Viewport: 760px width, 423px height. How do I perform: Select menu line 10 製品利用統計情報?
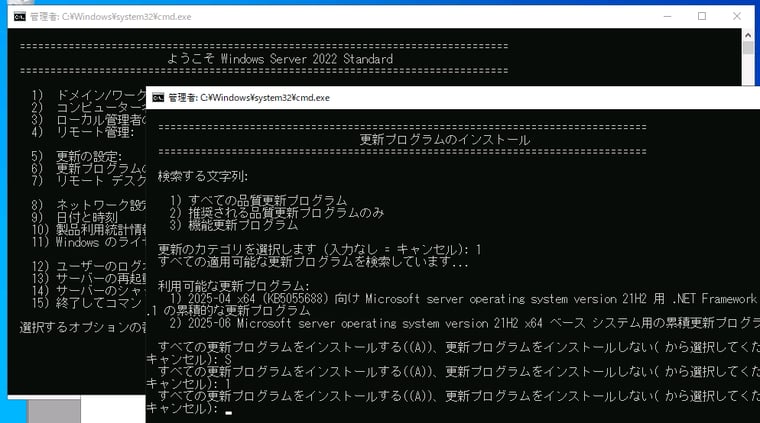tap(89, 229)
